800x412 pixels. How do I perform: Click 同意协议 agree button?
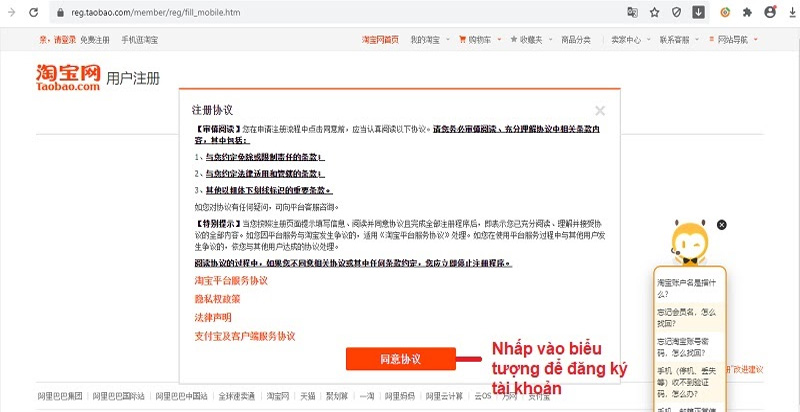401,358
